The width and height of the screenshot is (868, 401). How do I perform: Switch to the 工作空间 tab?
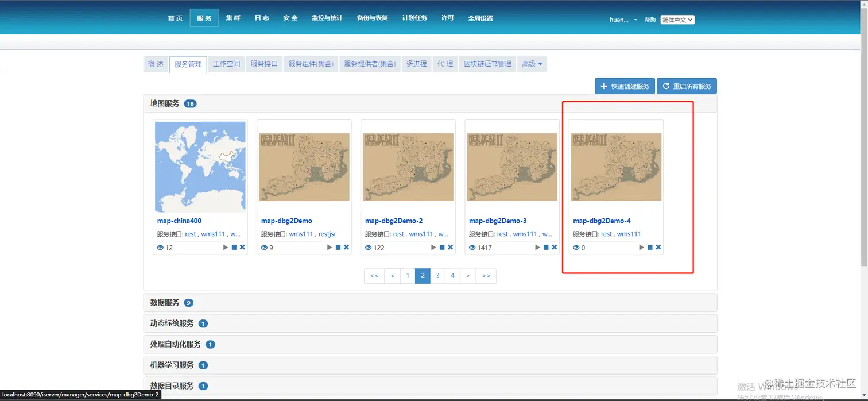tap(227, 64)
